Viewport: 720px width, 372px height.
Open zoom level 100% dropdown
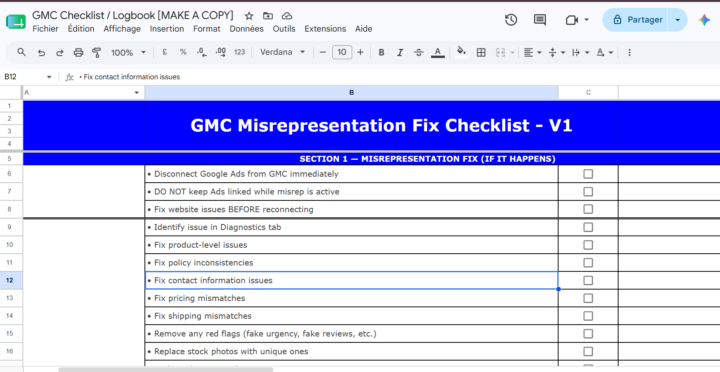pos(128,52)
